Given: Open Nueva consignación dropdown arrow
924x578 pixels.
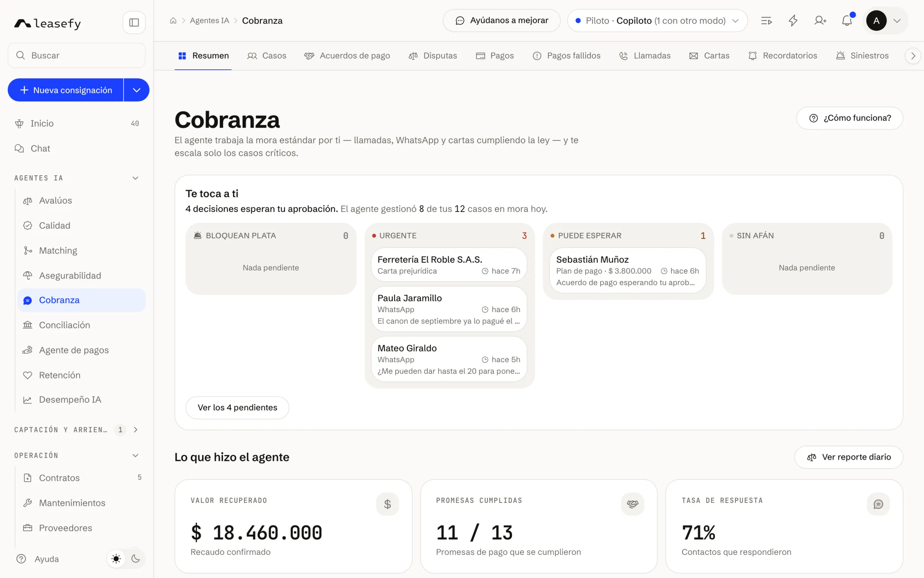Looking at the screenshot, I should pos(137,90).
